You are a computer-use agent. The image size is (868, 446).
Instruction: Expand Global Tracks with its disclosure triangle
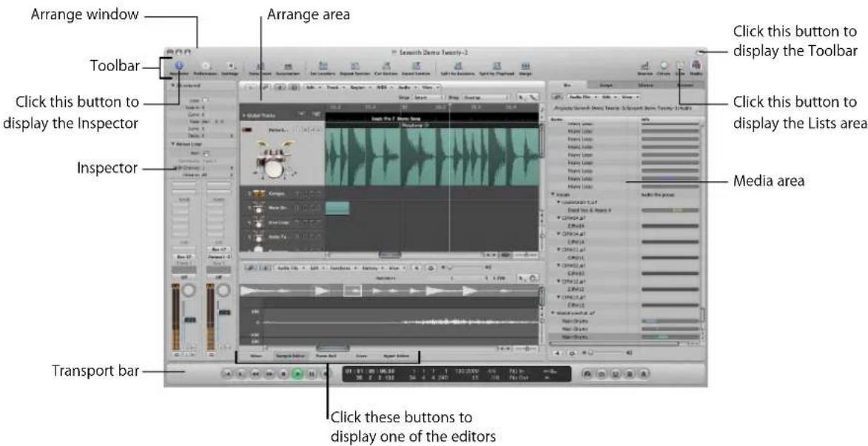point(243,115)
